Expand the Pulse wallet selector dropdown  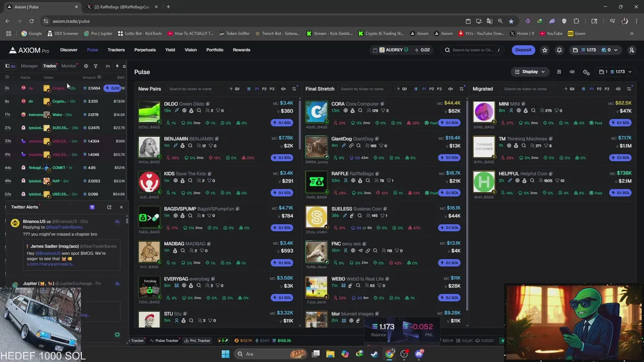point(615,72)
